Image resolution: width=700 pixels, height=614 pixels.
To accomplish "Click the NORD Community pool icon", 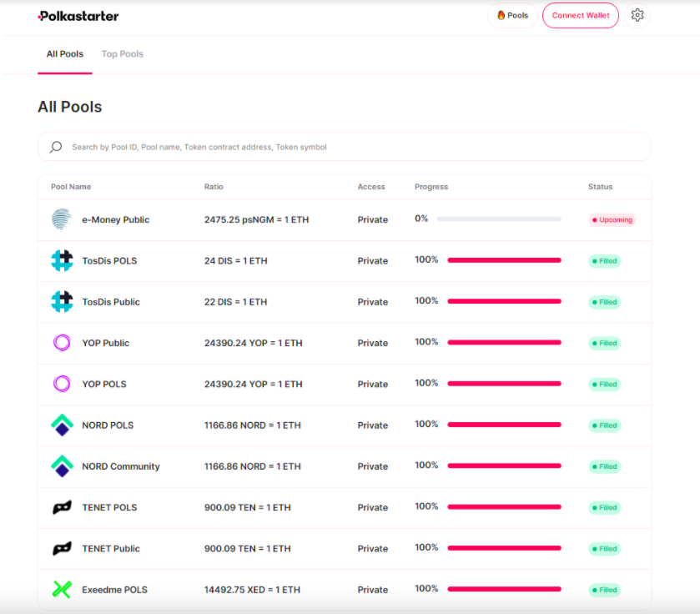I will tap(62, 466).
